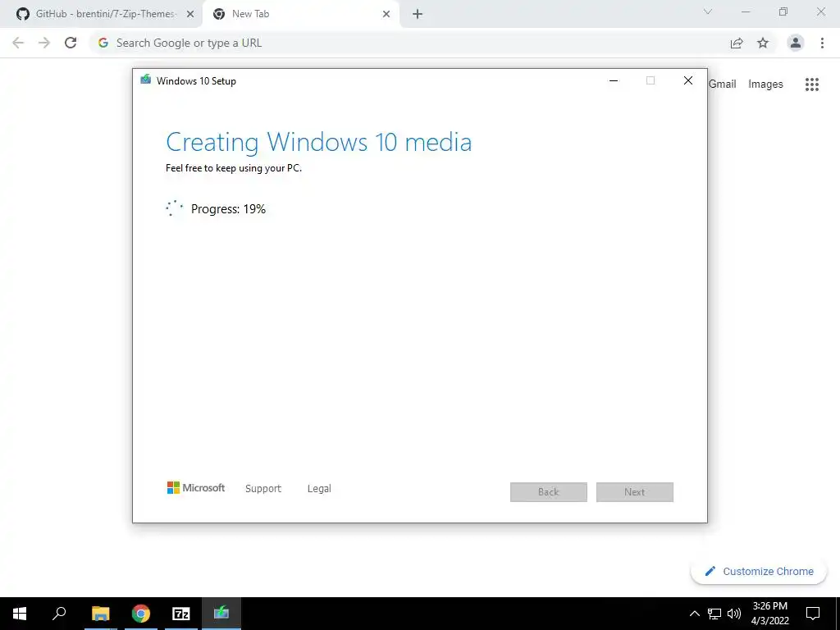Switch to GitHub brentini/7-Zip-Themes tab
This screenshot has width=840, height=630.
pos(99,14)
